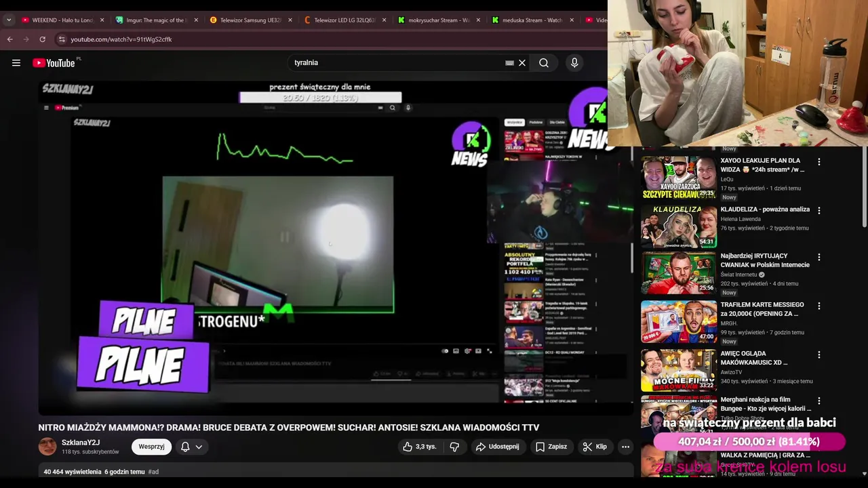This screenshot has width=868, height=488.
Task: View site information icon in address bar
Action: (x=62, y=39)
